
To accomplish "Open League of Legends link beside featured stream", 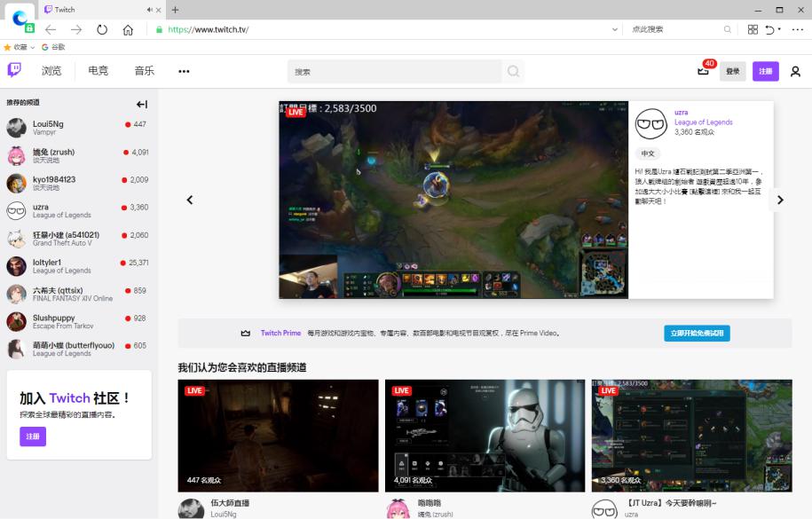I will click(703, 122).
